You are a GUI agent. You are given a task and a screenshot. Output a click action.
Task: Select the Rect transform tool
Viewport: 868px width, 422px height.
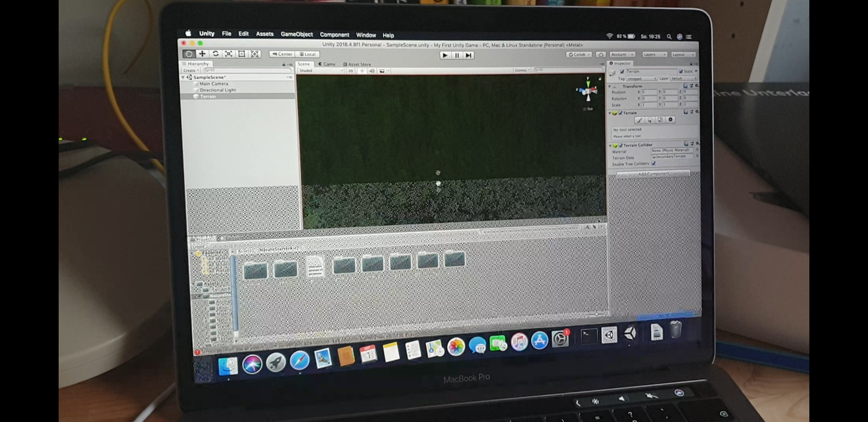coord(241,54)
